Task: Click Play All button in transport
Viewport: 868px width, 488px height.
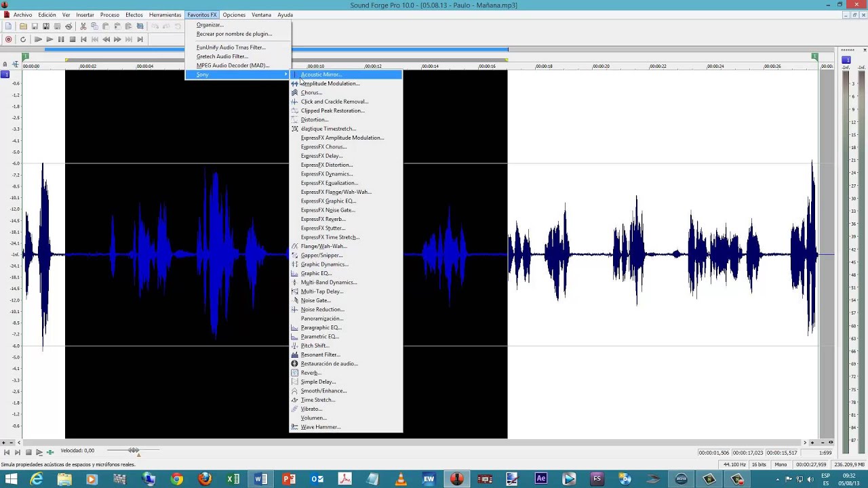Action: (x=38, y=39)
